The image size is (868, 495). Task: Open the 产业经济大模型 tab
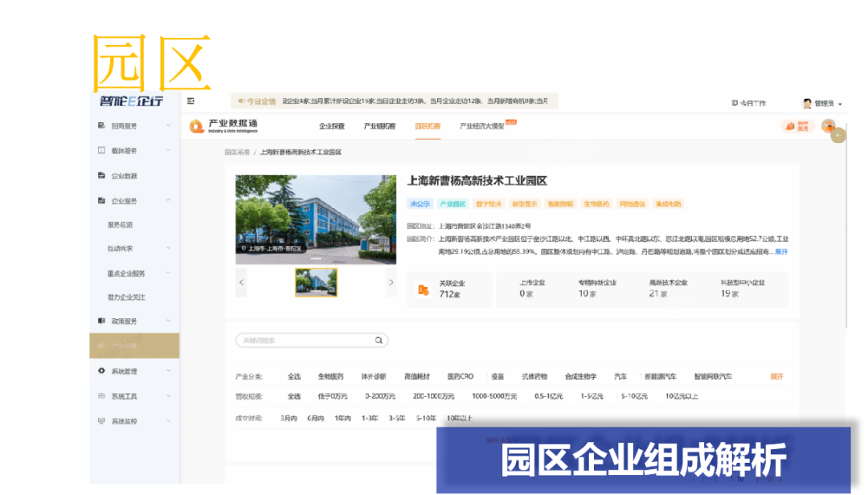(x=482, y=126)
